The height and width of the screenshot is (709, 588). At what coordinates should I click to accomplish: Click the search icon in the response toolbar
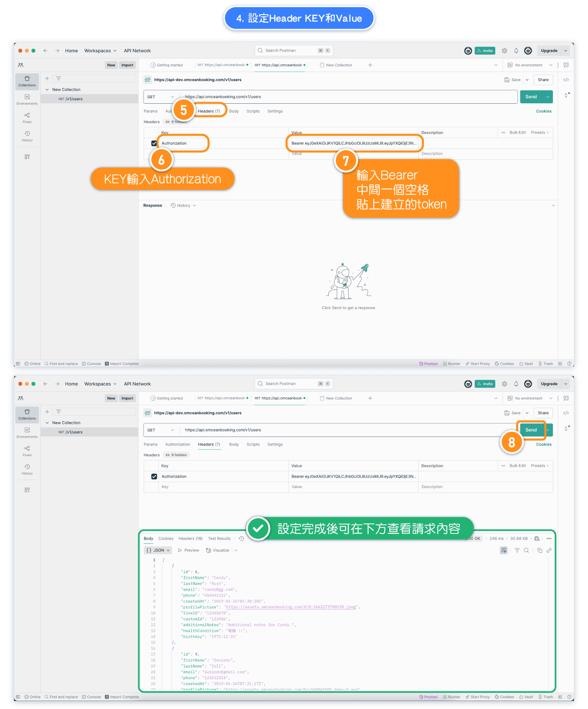526,550
